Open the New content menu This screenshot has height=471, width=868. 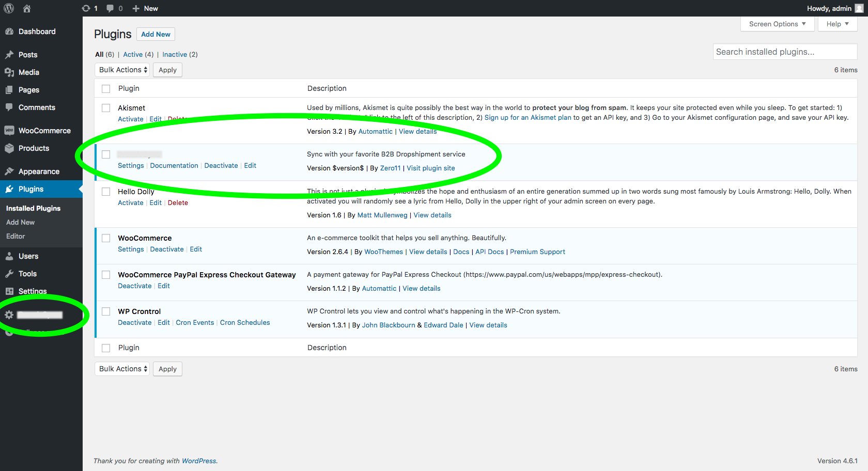[145, 8]
